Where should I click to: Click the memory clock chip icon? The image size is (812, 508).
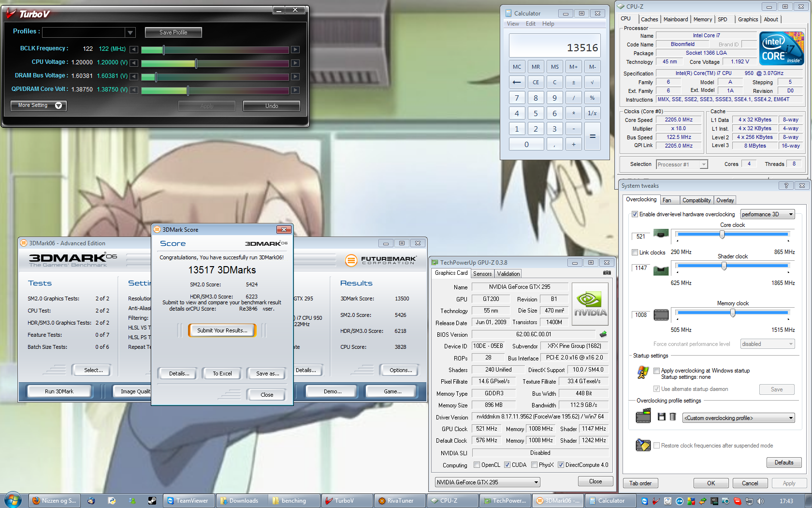[x=661, y=315]
